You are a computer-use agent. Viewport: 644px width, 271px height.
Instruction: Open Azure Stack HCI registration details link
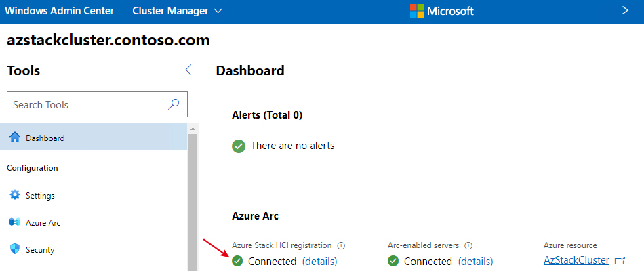pyautogui.click(x=319, y=261)
